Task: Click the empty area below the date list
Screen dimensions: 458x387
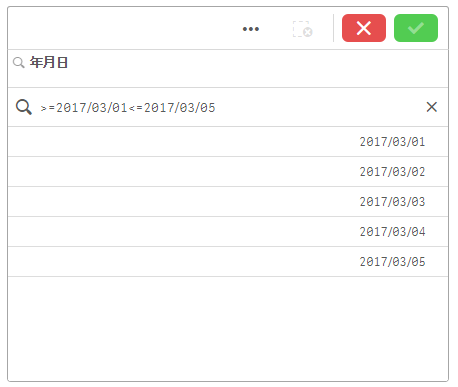Action: point(228,328)
